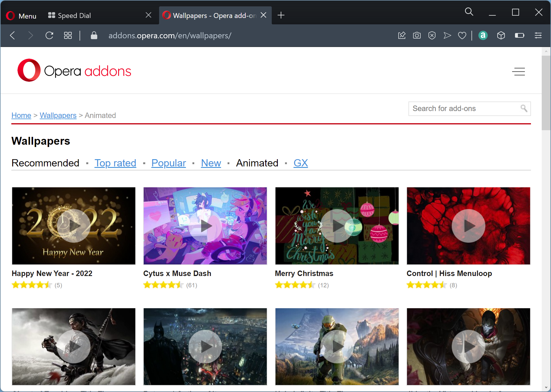Reload the current page
The image size is (551, 392).
click(49, 35)
